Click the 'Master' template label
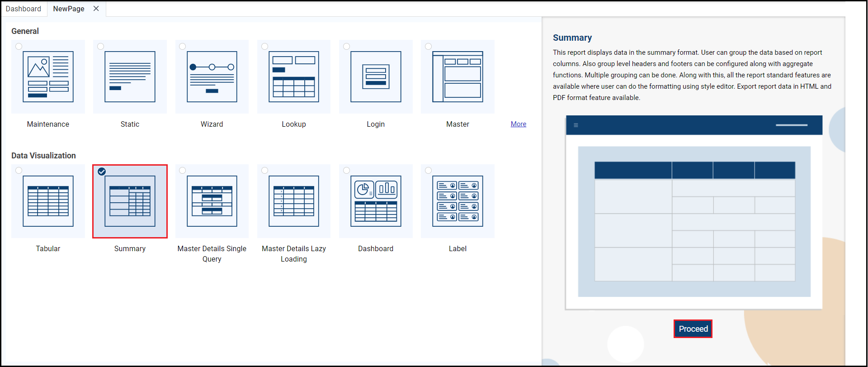 (458, 124)
